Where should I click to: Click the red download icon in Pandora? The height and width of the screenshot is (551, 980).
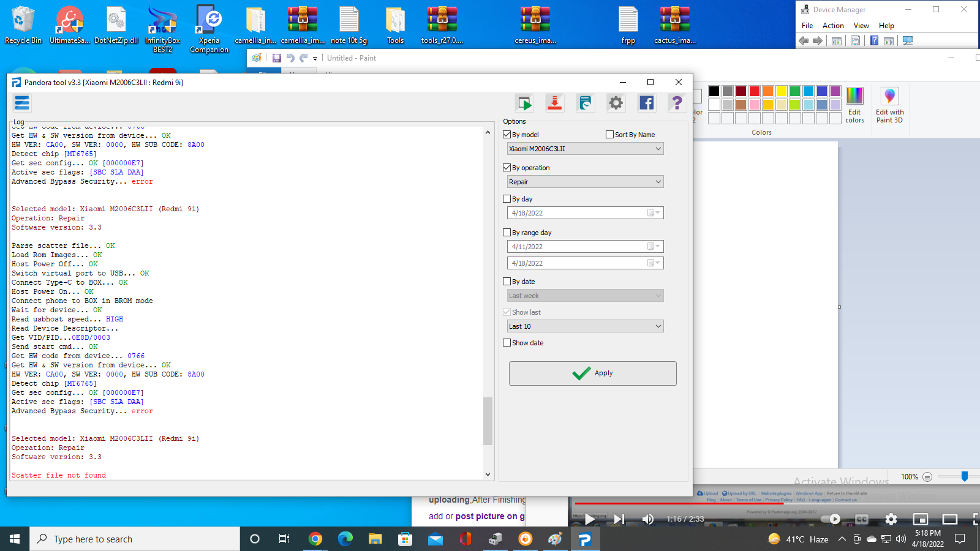click(x=555, y=103)
